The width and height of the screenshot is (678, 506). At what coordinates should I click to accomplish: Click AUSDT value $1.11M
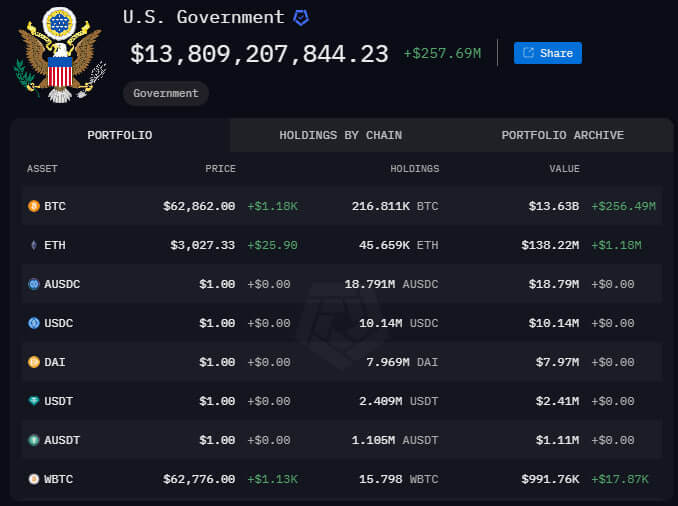558,440
